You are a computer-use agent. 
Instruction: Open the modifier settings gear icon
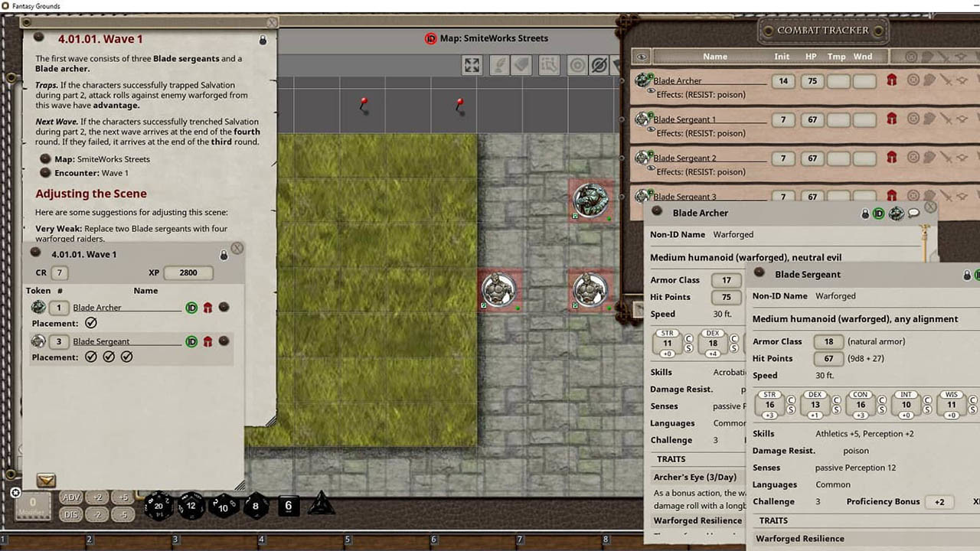[16, 493]
